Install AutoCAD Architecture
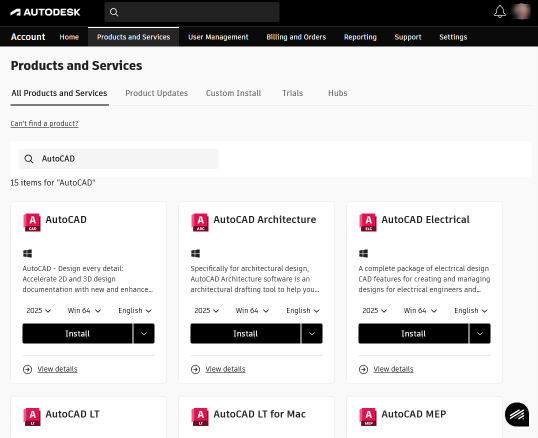The width and height of the screenshot is (538, 438). tap(245, 333)
